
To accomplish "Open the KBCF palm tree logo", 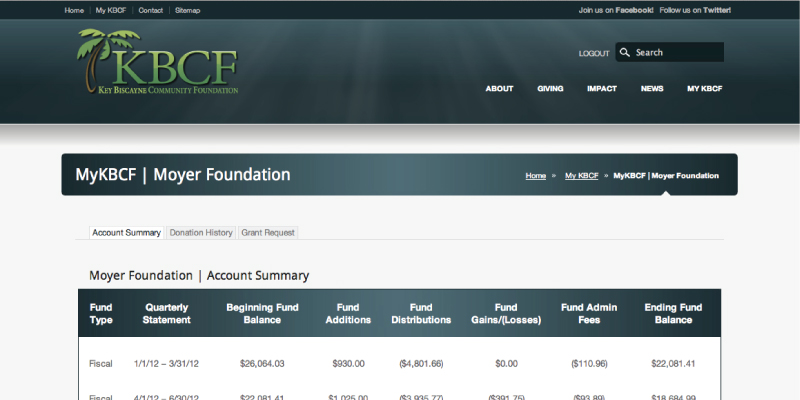I will click(158, 61).
